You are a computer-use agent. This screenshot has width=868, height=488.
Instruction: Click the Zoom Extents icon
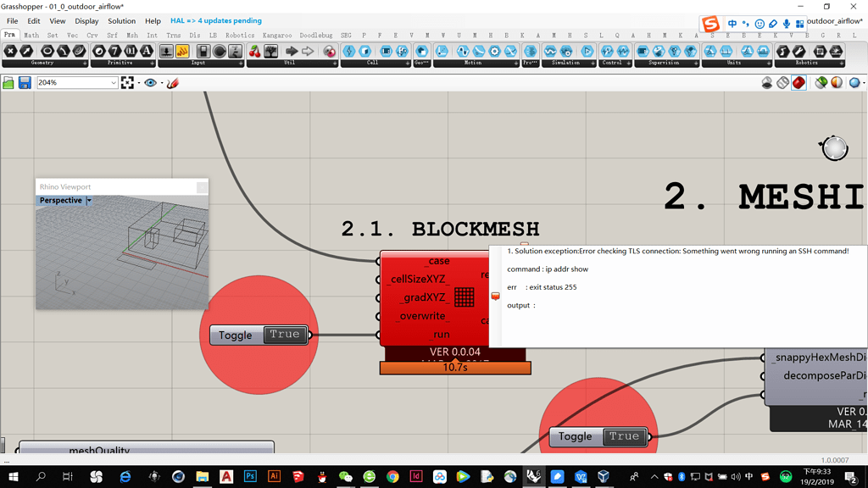pyautogui.click(x=127, y=82)
